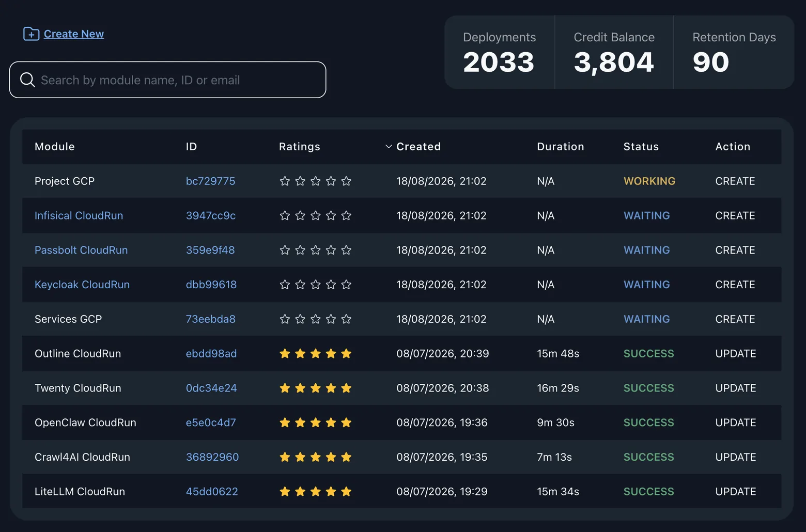Rate Infisical CloudRun five stars

pyautogui.click(x=346, y=215)
